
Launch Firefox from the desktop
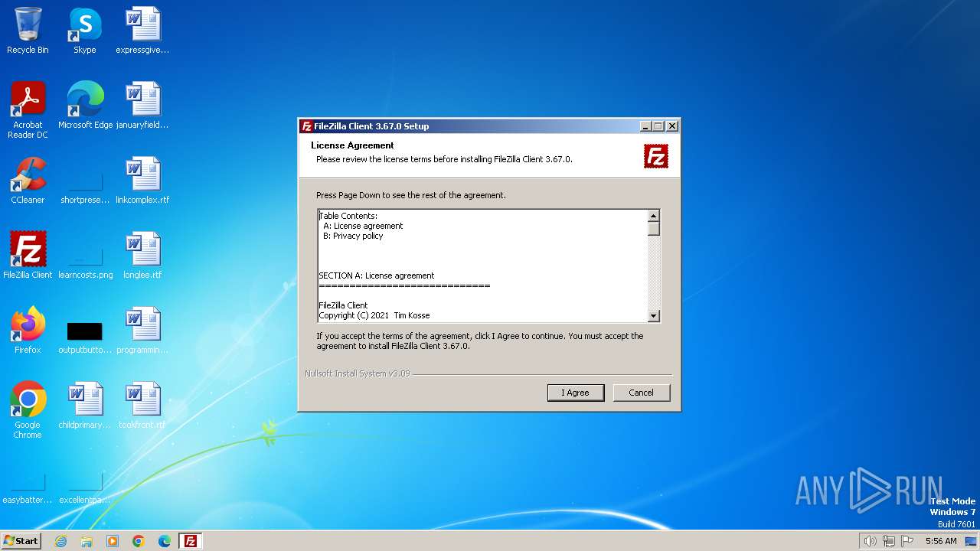click(x=28, y=331)
